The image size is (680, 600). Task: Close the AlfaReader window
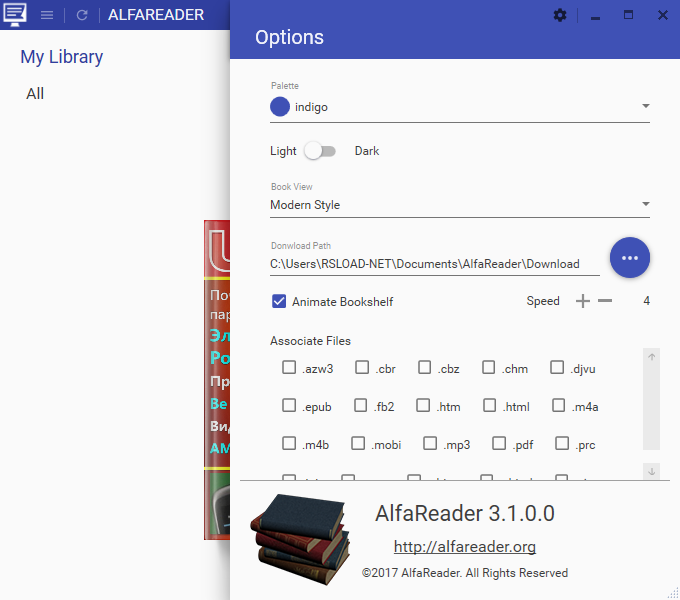point(663,15)
